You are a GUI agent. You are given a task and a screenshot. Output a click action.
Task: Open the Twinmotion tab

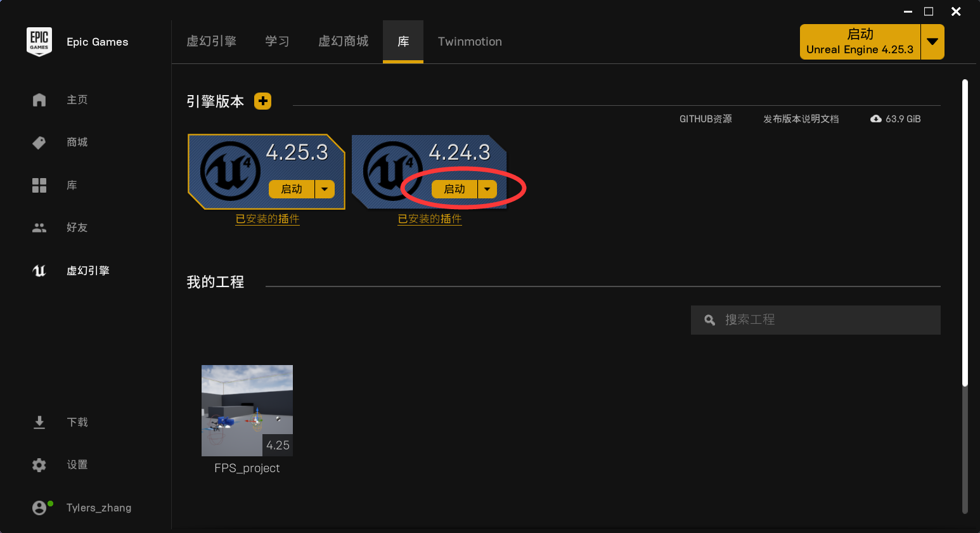(470, 42)
